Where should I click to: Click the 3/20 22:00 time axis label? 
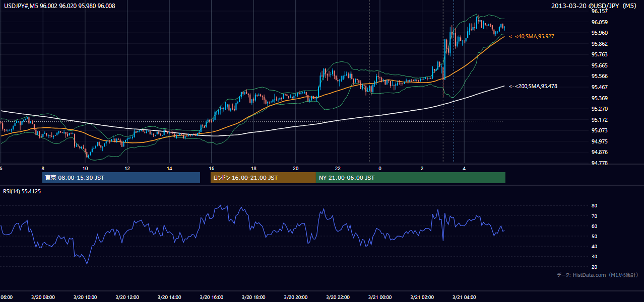tap(337, 297)
